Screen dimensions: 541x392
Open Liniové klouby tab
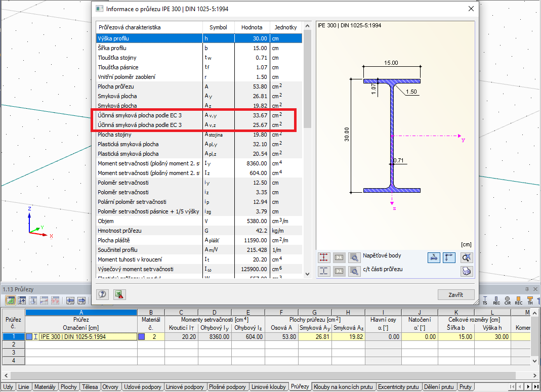coord(268,387)
